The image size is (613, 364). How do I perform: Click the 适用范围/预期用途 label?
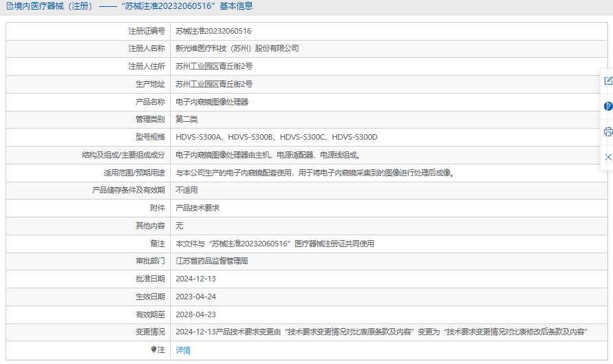[x=134, y=173]
